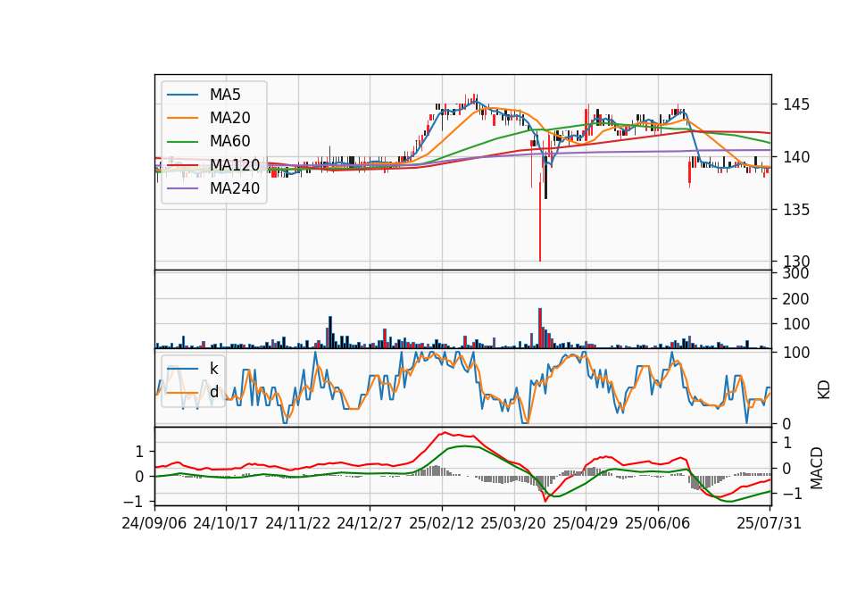Click the 140 price axis tick

[796, 157]
